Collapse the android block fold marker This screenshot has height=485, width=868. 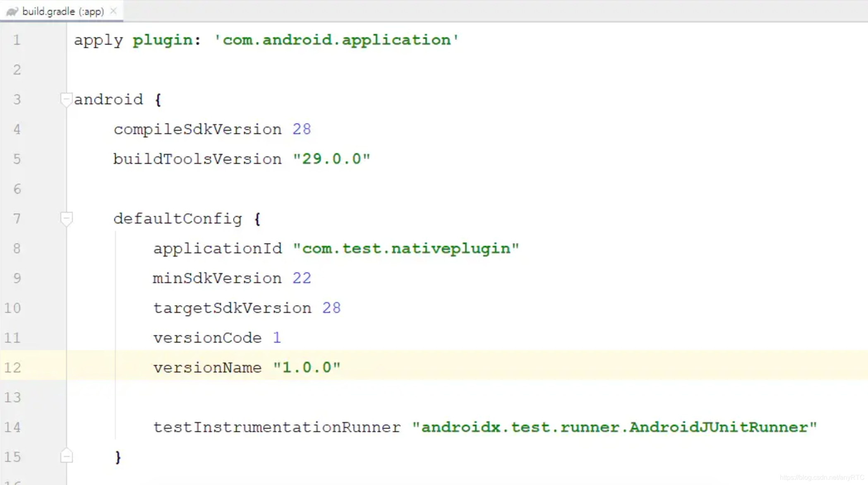[66, 100]
